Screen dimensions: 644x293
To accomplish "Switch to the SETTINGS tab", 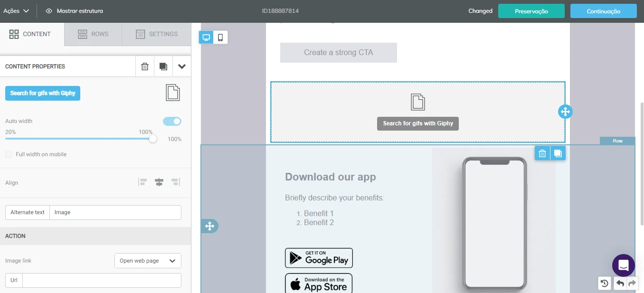I will coord(156,34).
